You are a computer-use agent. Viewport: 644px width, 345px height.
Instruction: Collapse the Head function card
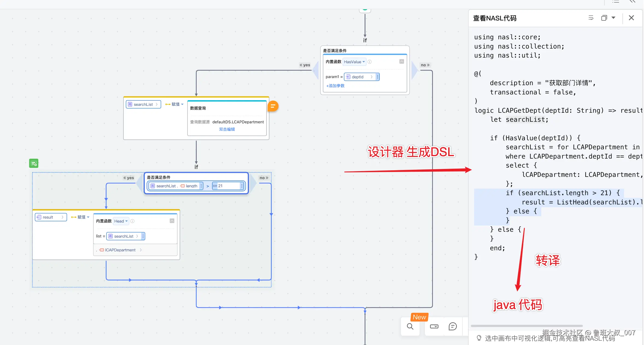172,221
